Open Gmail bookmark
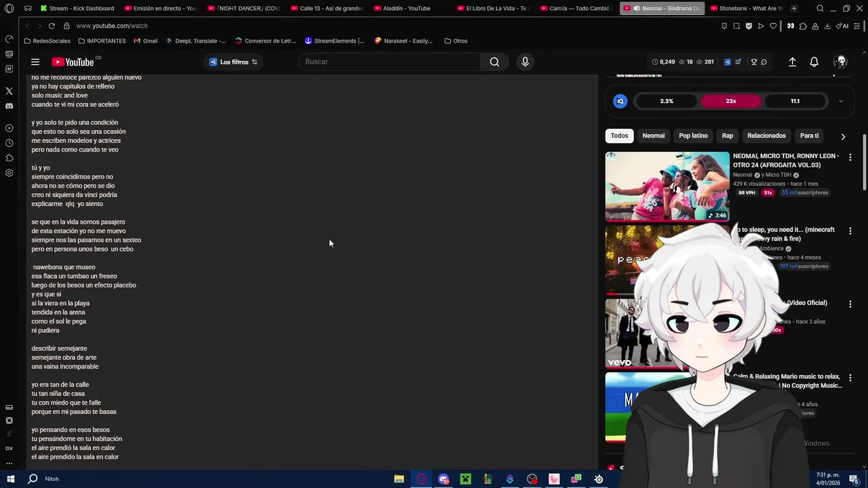This screenshot has width=868, height=488. coord(146,41)
